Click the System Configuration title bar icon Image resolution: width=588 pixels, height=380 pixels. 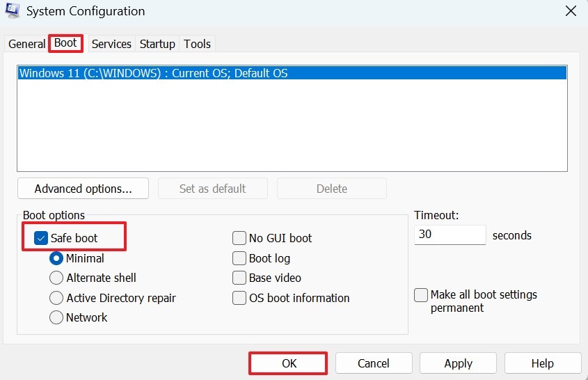coord(12,11)
